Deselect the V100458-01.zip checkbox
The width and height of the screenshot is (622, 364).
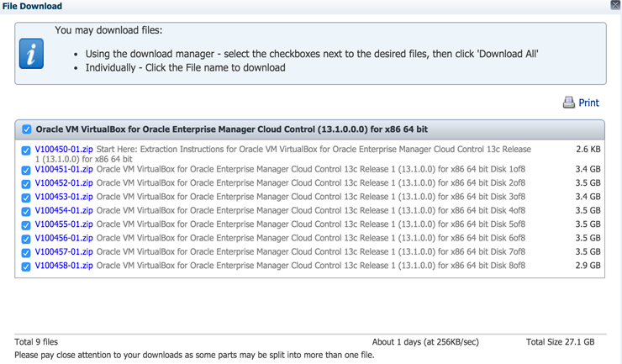tap(27, 266)
